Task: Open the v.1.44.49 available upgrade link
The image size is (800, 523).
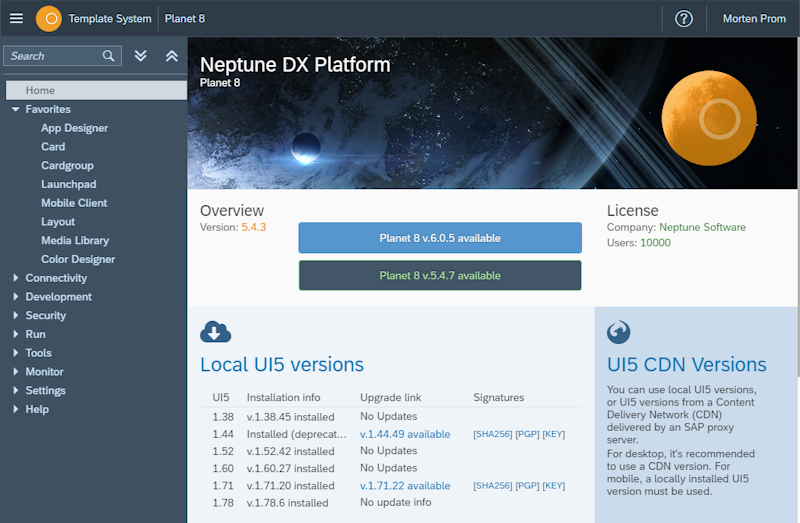Action: pyautogui.click(x=405, y=434)
